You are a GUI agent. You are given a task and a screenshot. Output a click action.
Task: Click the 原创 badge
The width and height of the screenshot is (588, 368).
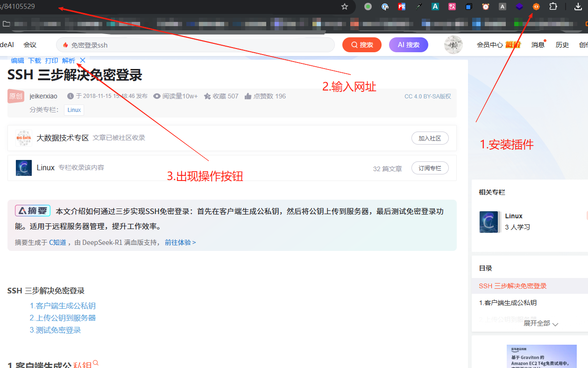(16, 96)
